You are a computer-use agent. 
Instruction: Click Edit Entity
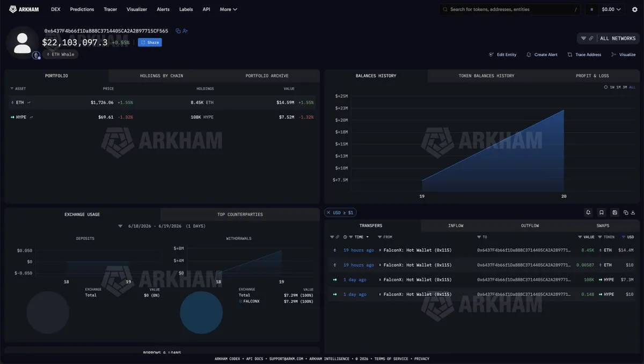502,55
